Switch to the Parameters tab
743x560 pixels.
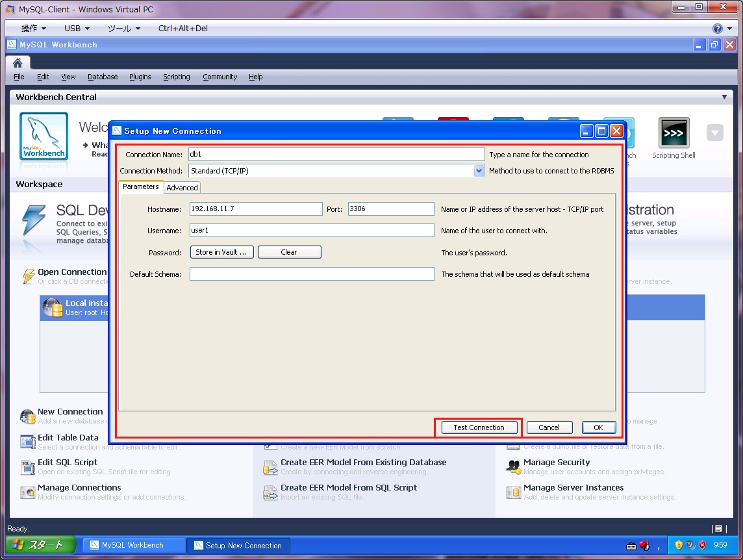pos(141,187)
